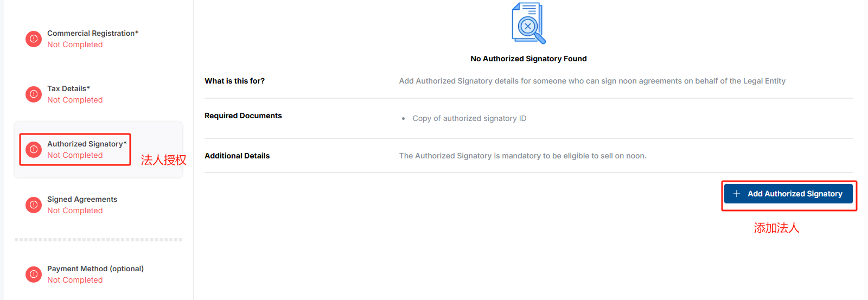The width and height of the screenshot is (868, 300).
Task: Select the Authorized Signatory step
Action: point(87,144)
